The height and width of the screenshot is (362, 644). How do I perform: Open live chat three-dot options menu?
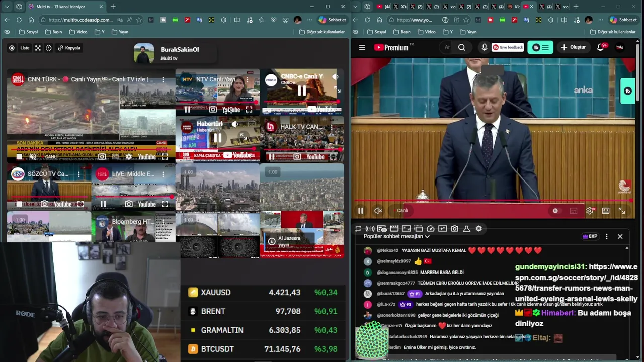pos(607,236)
